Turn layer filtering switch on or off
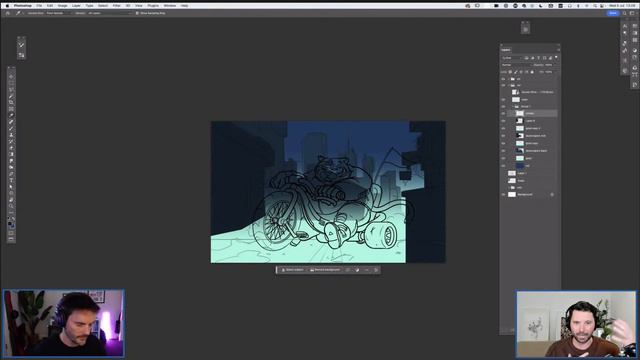 (556, 58)
